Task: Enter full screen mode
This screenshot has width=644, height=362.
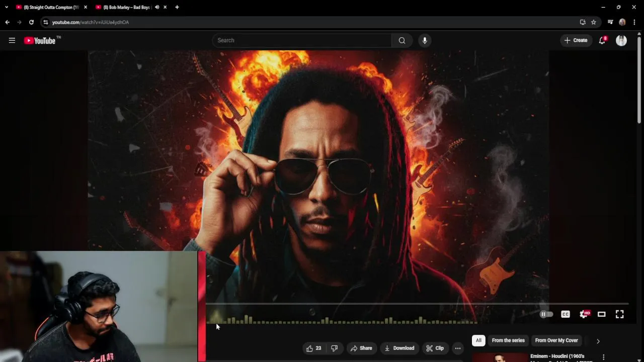Action: point(620,314)
